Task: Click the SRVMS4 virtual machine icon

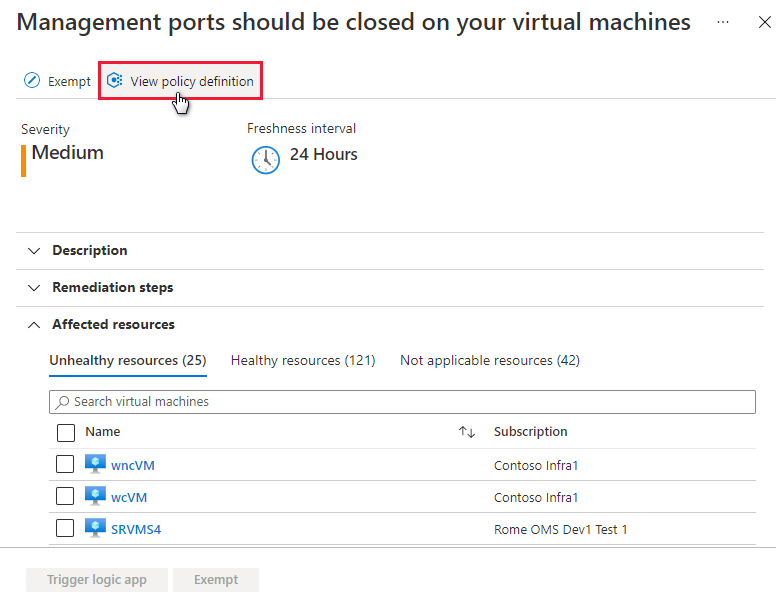Action: (95, 528)
